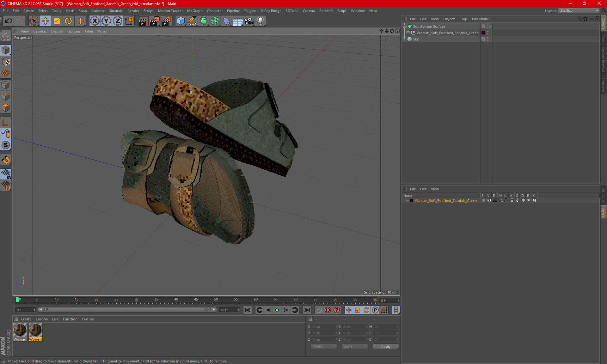This screenshot has height=364, width=607.
Task: Open the array modeling objects
Action: click(215, 21)
